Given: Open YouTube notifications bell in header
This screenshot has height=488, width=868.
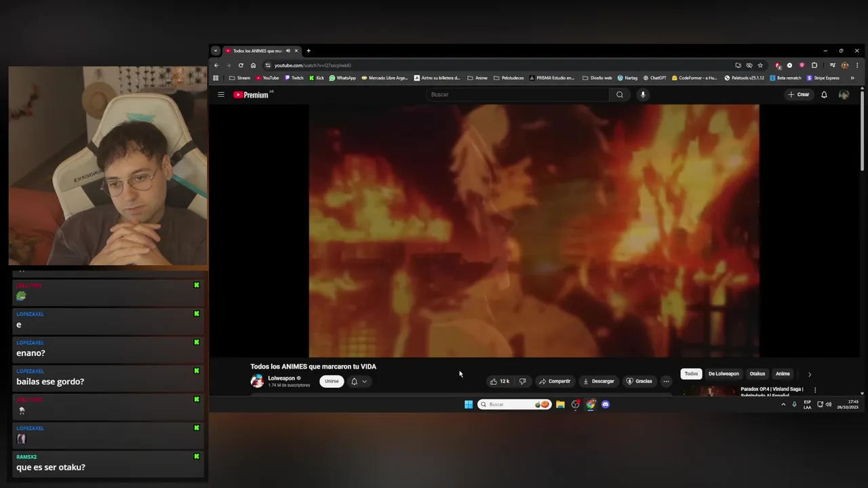Looking at the screenshot, I should pos(824,95).
